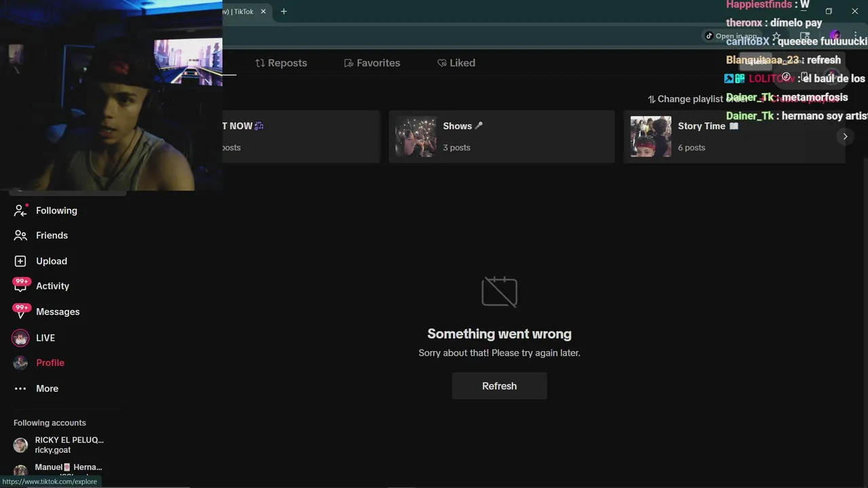868x488 pixels.
Task: Click the Refresh button
Action: pos(499,386)
